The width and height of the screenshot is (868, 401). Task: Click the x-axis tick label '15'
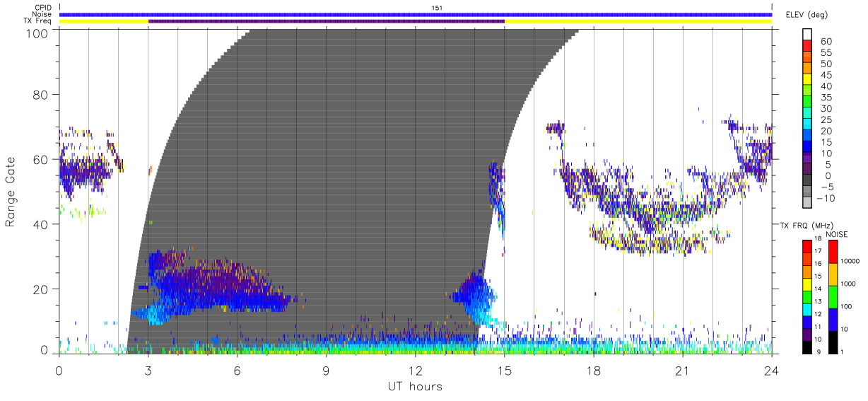pos(505,370)
